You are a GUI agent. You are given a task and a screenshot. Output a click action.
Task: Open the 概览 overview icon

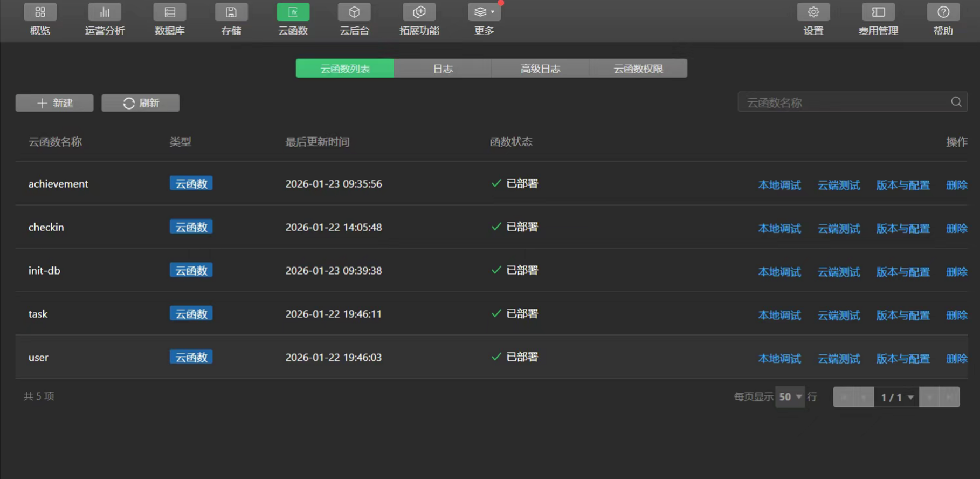tap(40, 12)
